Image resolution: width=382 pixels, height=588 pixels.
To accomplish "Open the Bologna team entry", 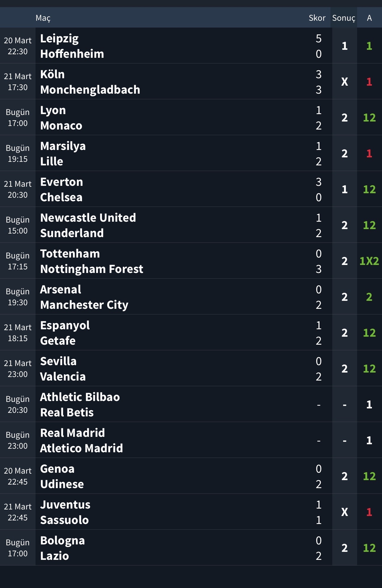I will pos(62,541).
